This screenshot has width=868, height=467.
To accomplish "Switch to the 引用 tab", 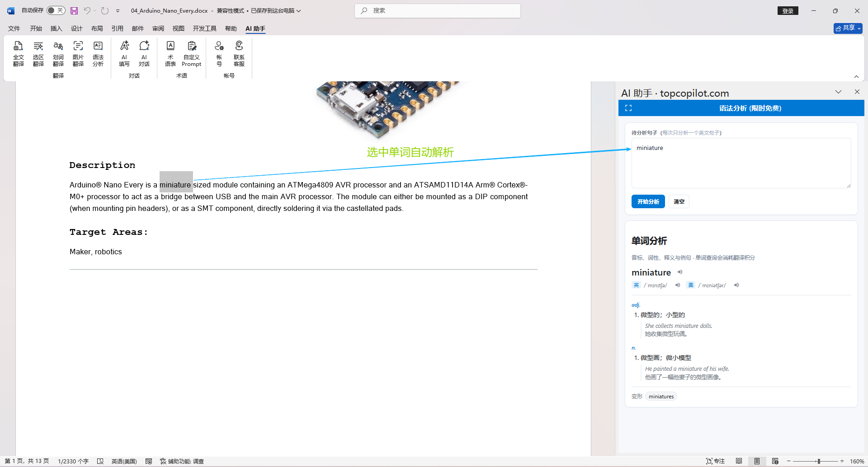I will (118, 28).
